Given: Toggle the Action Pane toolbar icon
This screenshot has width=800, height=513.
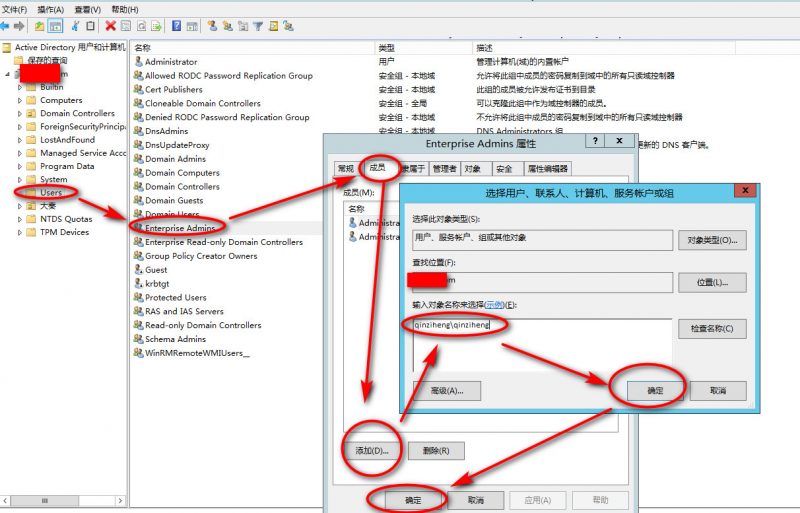Looking at the screenshot, I should (192, 26).
